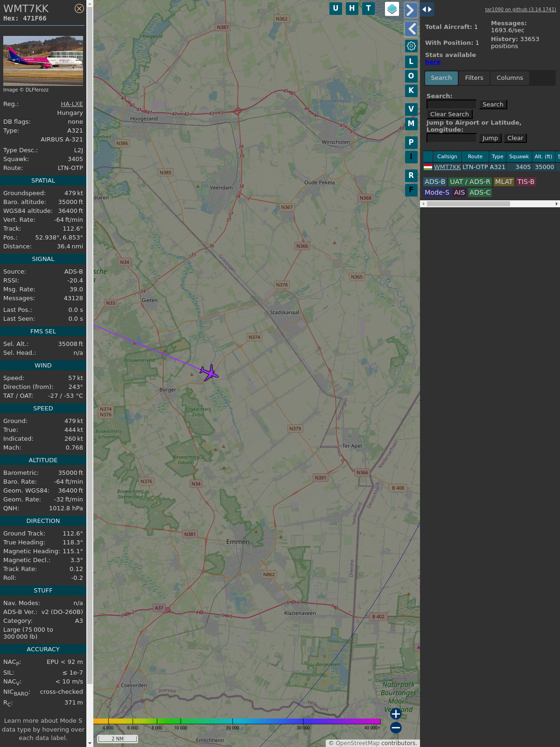
Task: Toggle the U map button
Action: [336, 8]
